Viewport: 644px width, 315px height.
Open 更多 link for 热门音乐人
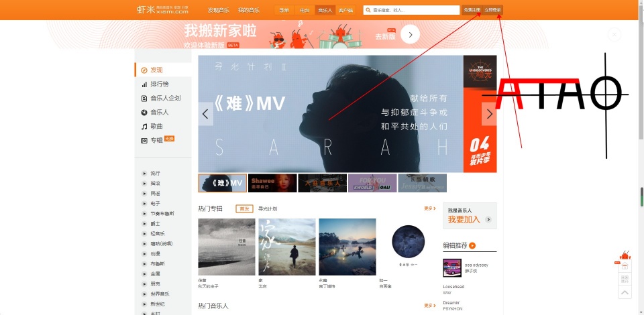[x=430, y=306]
